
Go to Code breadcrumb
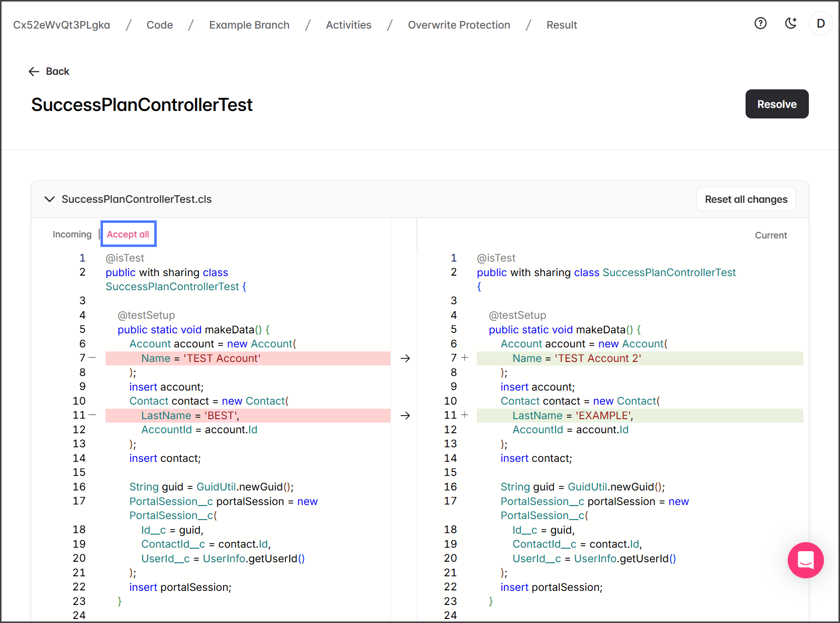pyautogui.click(x=159, y=25)
